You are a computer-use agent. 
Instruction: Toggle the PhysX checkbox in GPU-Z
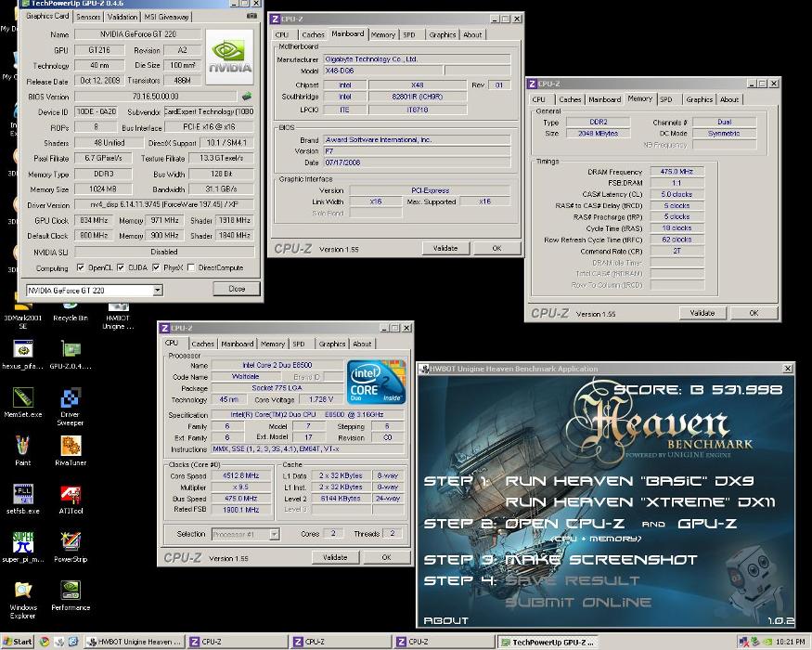pos(155,267)
